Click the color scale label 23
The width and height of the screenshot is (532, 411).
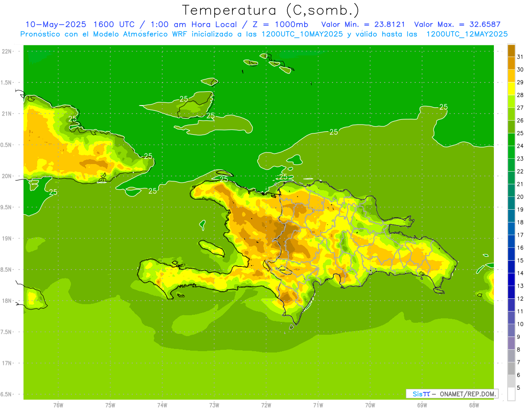[x=520, y=158]
